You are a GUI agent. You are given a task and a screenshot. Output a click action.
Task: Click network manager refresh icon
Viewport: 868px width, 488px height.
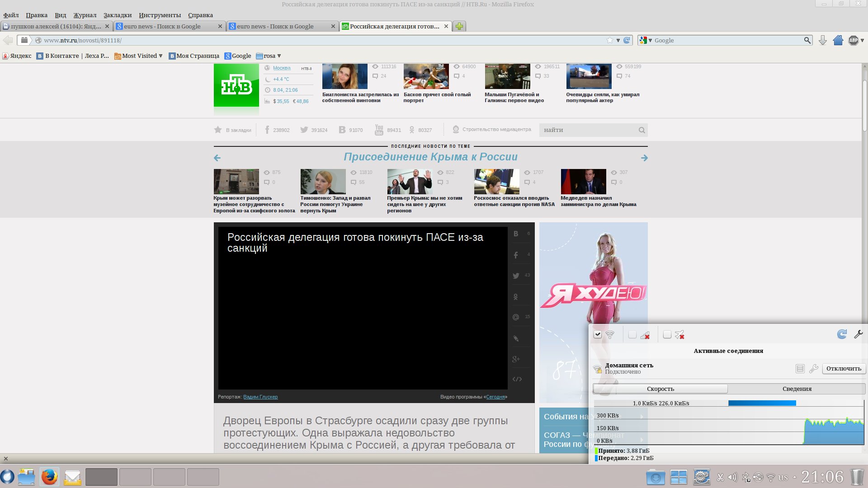click(x=842, y=334)
